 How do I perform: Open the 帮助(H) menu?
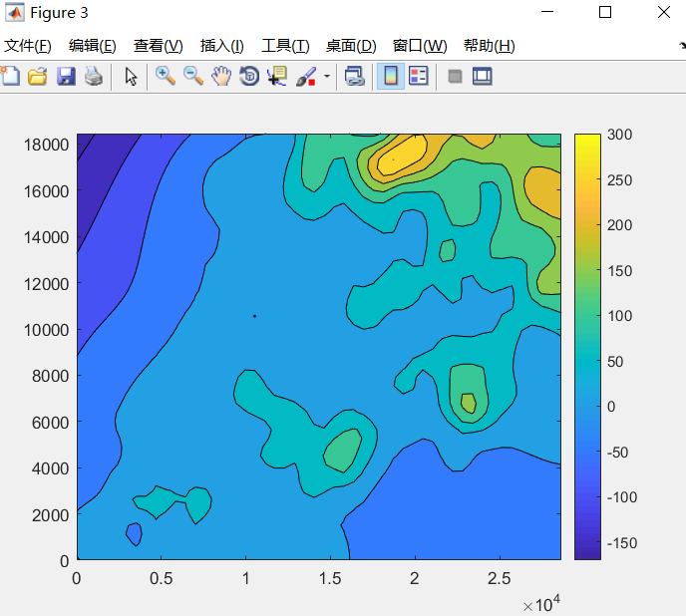[x=490, y=46]
